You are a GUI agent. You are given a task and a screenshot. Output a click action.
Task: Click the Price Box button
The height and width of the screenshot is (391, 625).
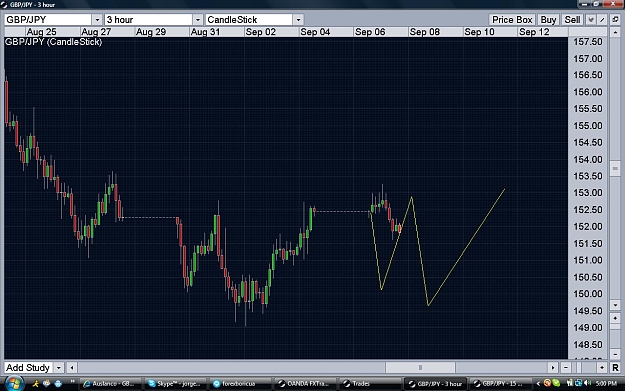tap(512, 20)
